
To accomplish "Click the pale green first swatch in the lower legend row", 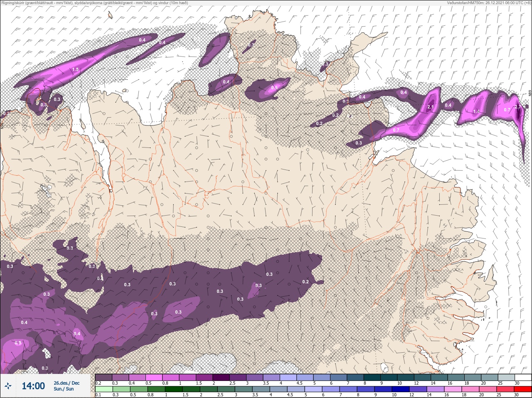I will [104, 389].
